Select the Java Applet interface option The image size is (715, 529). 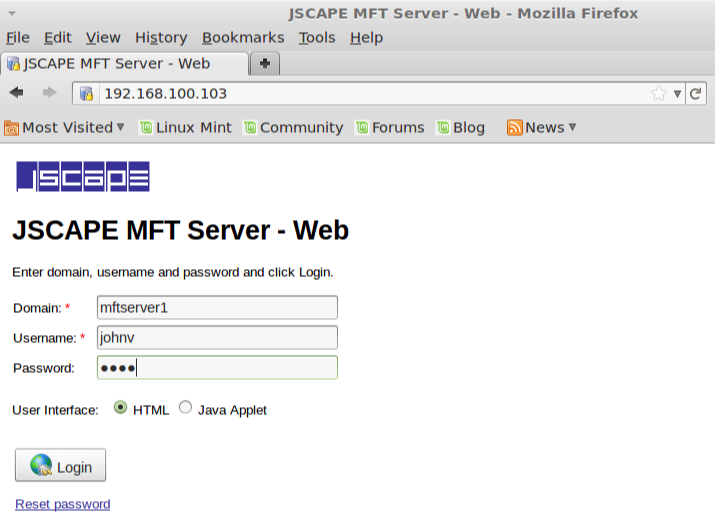(x=185, y=407)
